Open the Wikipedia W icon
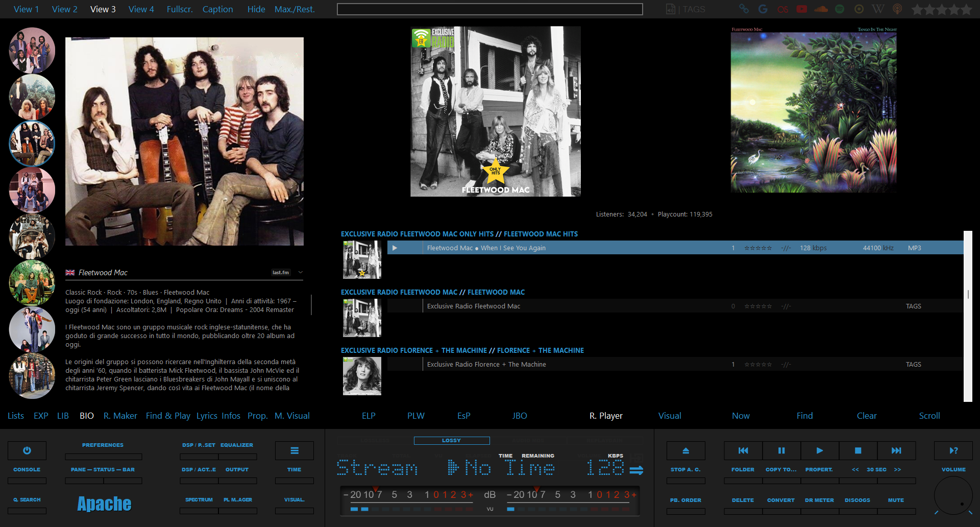980x527 pixels. (x=878, y=9)
